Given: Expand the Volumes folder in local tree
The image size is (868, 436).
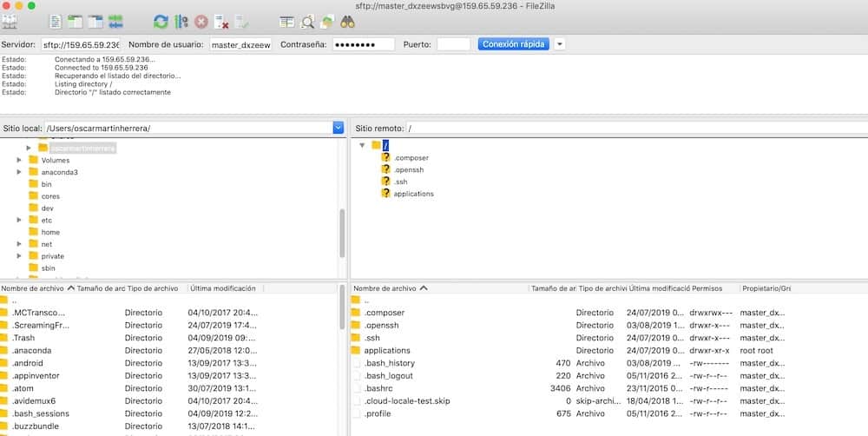Looking at the screenshot, I should (x=19, y=160).
